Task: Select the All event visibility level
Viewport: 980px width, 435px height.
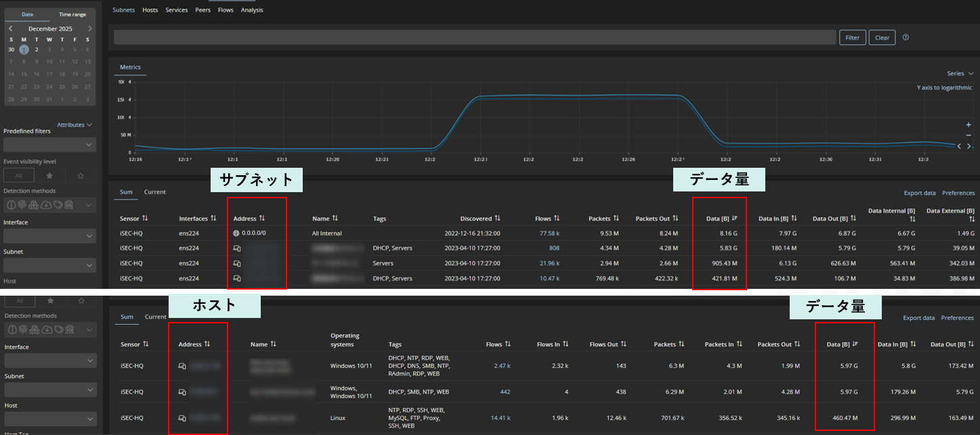Action: [19, 176]
